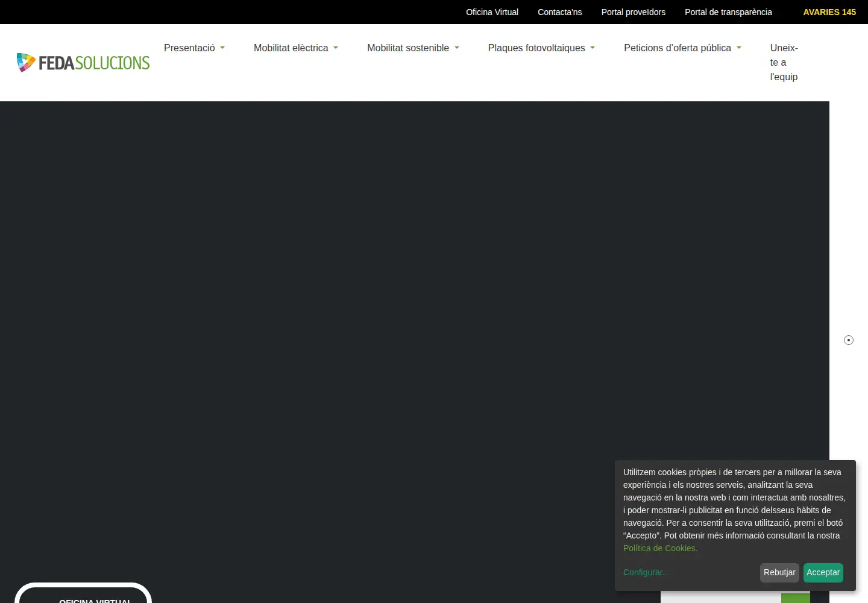
Task: Read the Política de Cookies link
Action: pos(660,548)
